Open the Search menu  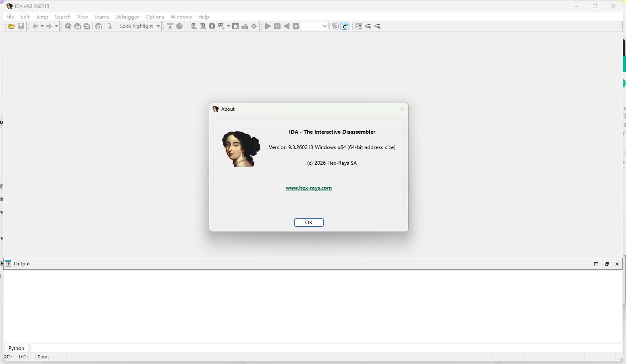[x=62, y=17]
